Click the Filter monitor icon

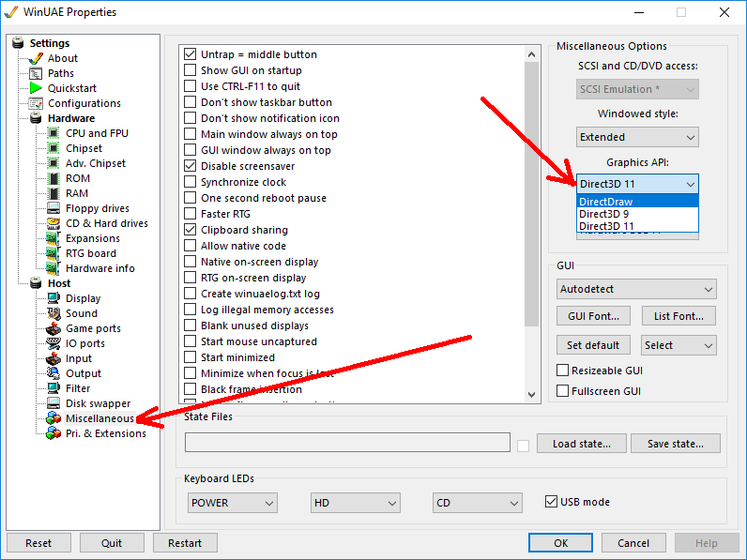point(53,388)
